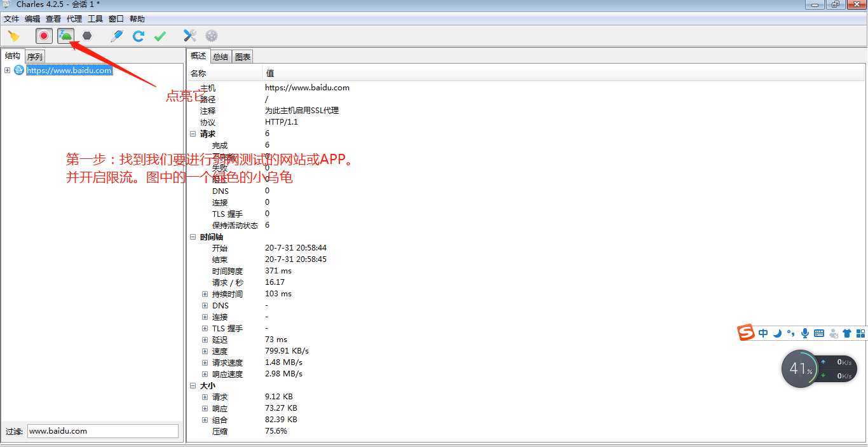Screen dimensions: 868x447
Task: Open the 代理 menu
Action: 74,19
